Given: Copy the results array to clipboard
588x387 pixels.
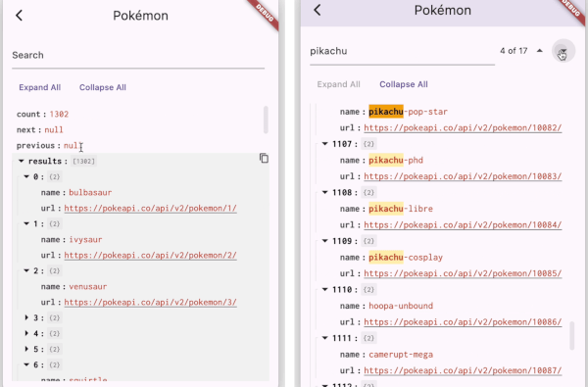Looking at the screenshot, I should pyautogui.click(x=264, y=159).
